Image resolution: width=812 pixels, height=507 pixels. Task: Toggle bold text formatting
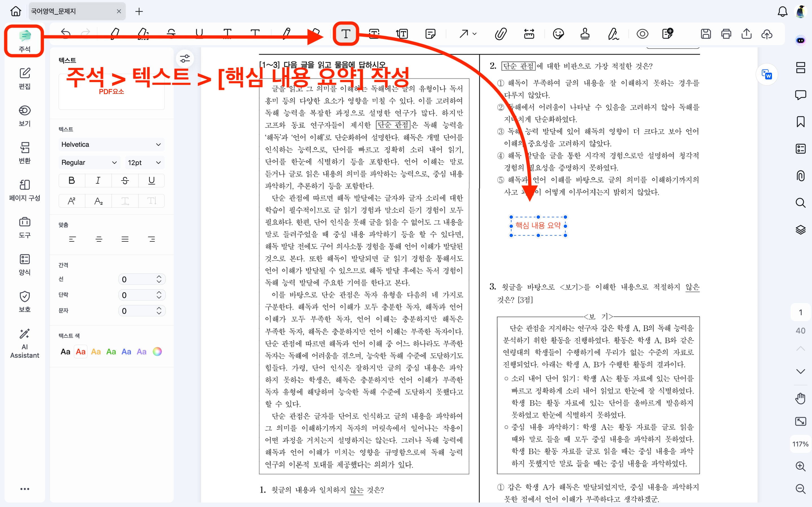click(71, 180)
